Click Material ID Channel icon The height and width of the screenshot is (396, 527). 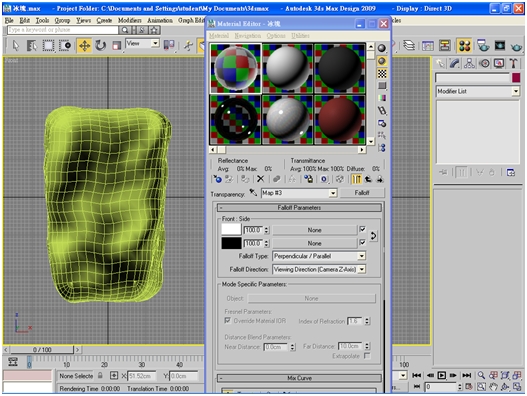point(324,179)
